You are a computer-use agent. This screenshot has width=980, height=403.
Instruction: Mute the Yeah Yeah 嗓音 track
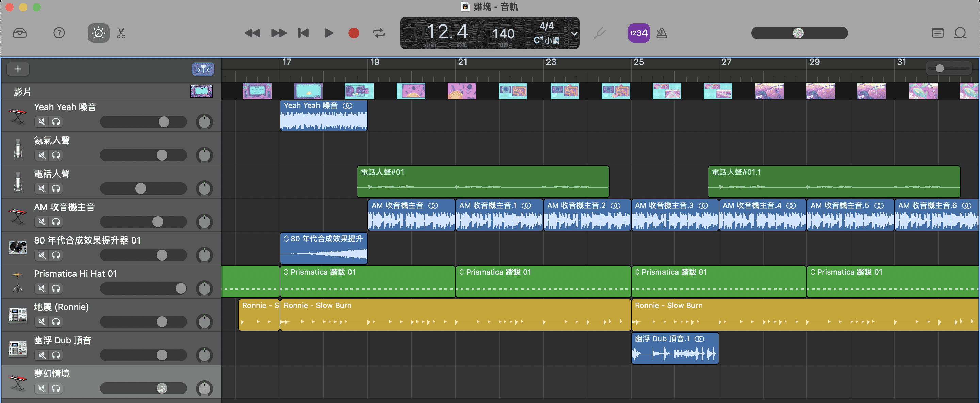(42, 122)
